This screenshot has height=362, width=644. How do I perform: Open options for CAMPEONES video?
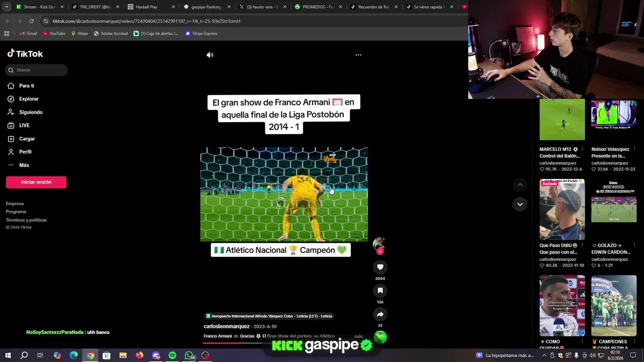pos(634,341)
